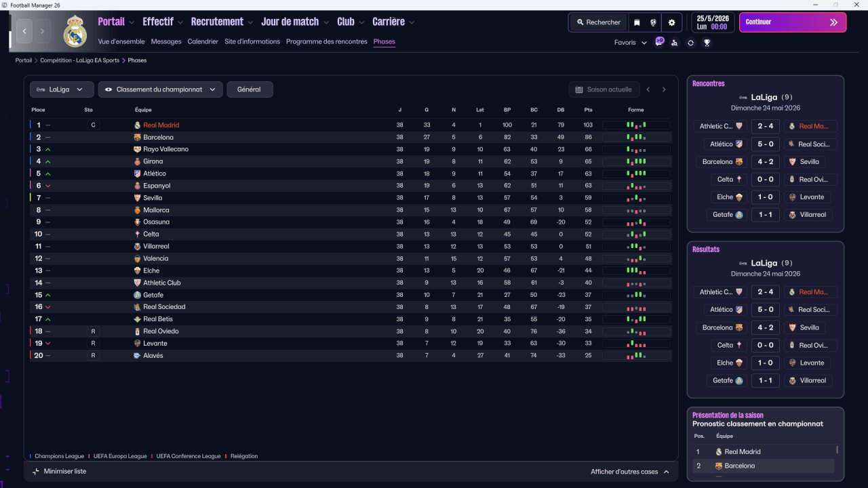Show the previous season with left arrow
Image resolution: width=868 pixels, height=488 pixels.
point(648,89)
